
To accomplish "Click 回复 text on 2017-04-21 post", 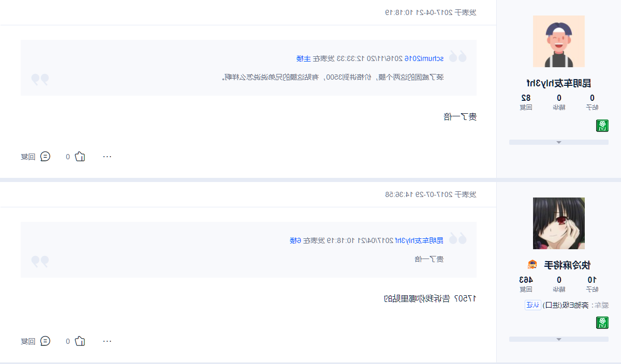I will click(x=28, y=157).
